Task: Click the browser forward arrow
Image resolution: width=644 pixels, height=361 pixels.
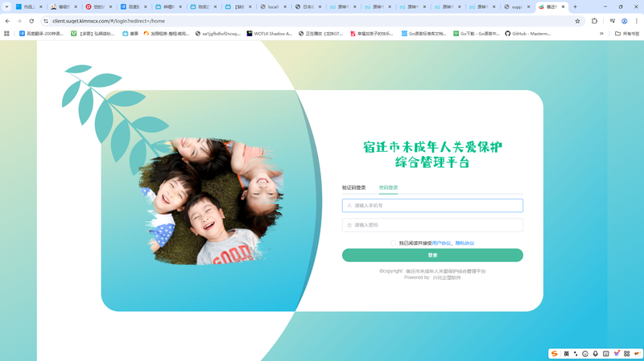Action: click(x=19, y=21)
